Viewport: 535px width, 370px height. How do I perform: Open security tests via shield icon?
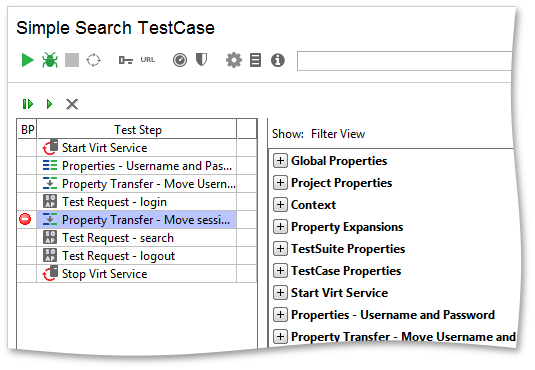click(x=201, y=60)
